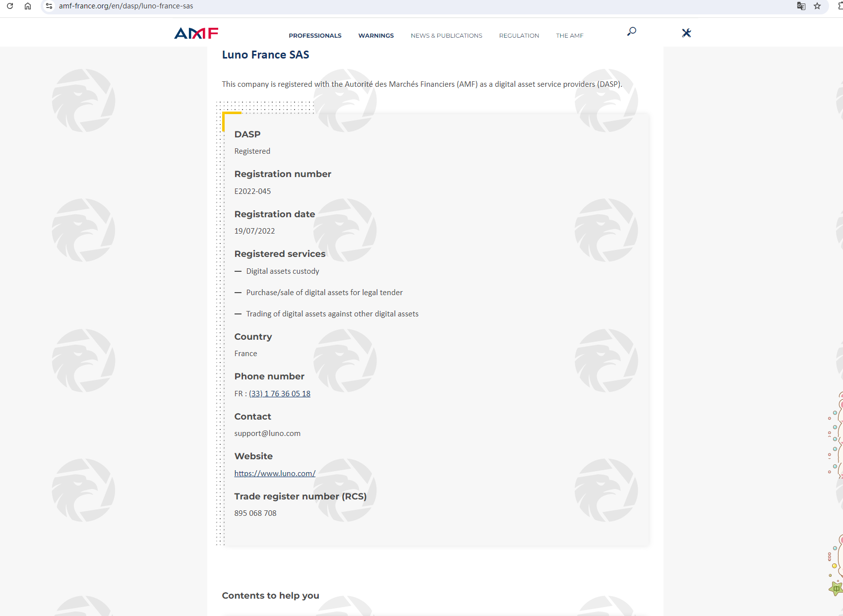Click the AMF logo

[196, 33]
